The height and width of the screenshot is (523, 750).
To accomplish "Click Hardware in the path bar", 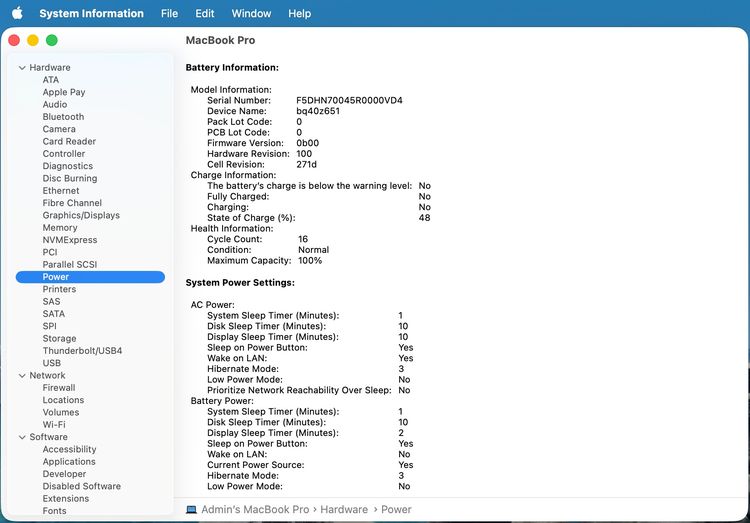I will click(x=344, y=509).
